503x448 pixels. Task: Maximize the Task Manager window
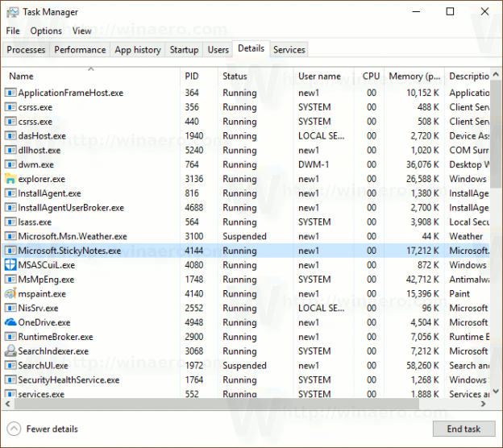(450, 12)
